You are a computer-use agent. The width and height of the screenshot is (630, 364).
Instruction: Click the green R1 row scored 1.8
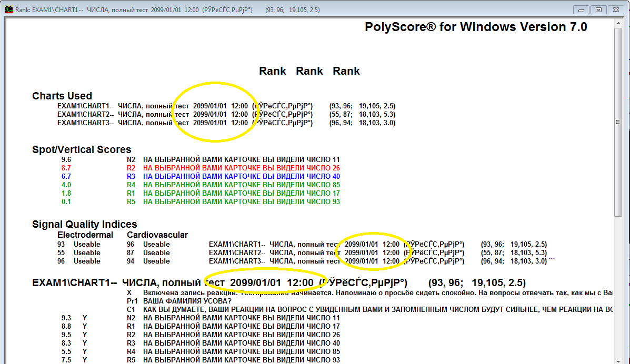tap(201, 193)
